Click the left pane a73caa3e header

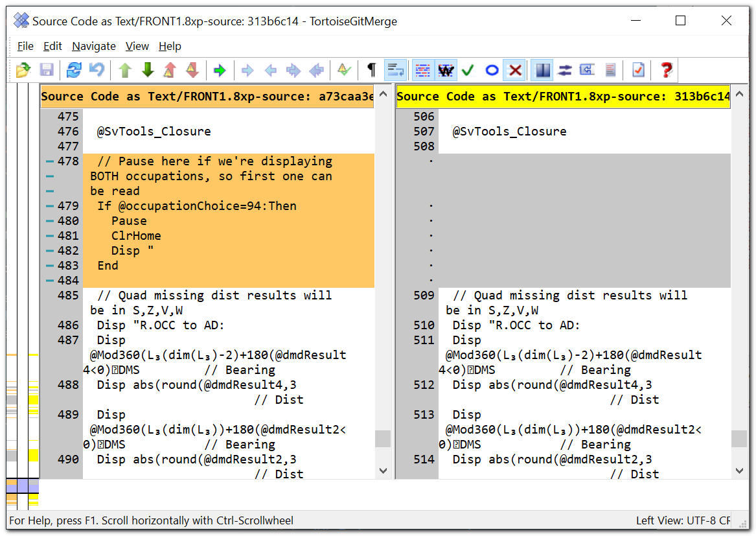(x=207, y=97)
